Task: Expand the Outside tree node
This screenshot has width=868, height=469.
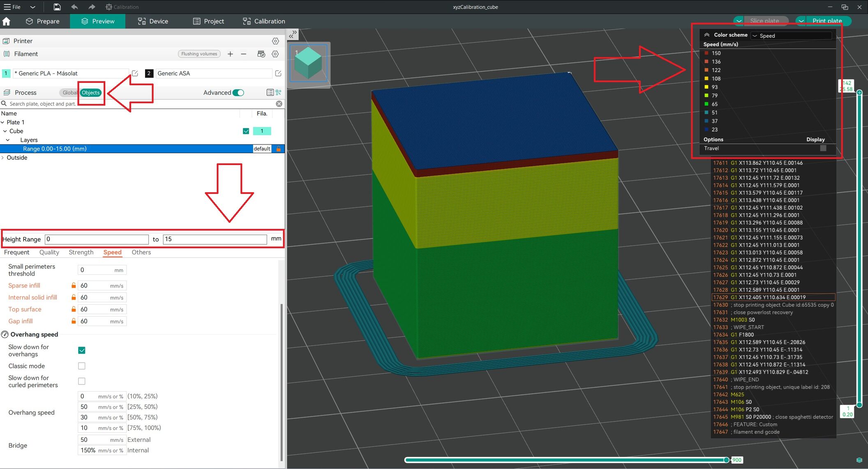Action: (3, 158)
